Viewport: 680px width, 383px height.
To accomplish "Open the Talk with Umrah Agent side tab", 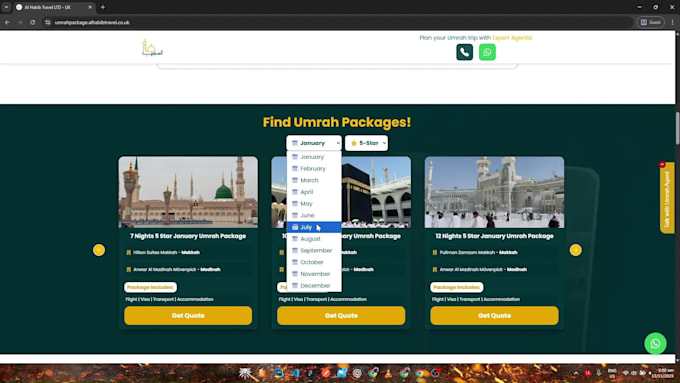I will [x=667, y=198].
